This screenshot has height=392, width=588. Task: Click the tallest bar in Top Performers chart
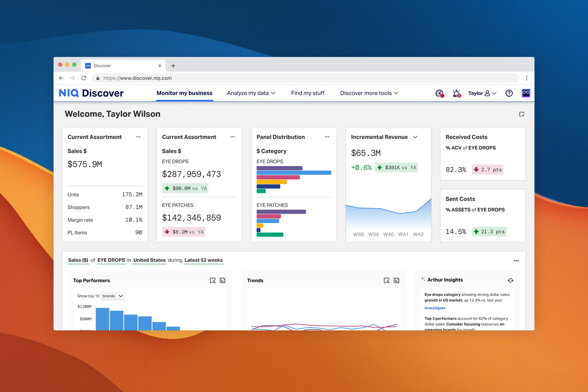102,319
